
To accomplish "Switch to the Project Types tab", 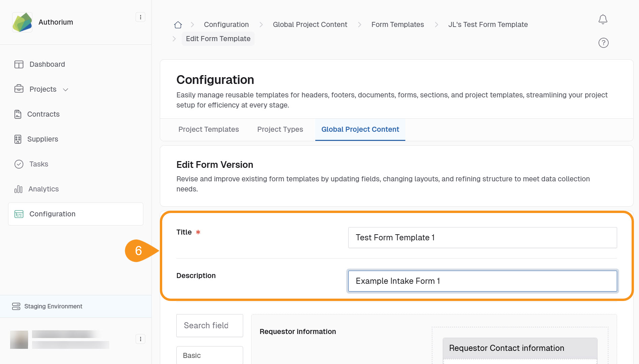I will coord(280,129).
